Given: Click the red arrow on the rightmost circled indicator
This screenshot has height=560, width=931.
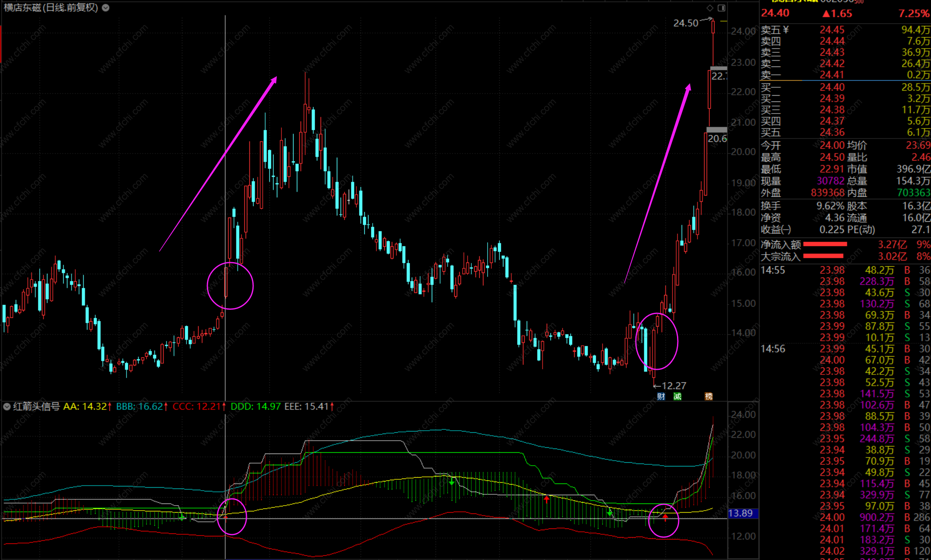Looking at the screenshot, I should tap(665, 517).
